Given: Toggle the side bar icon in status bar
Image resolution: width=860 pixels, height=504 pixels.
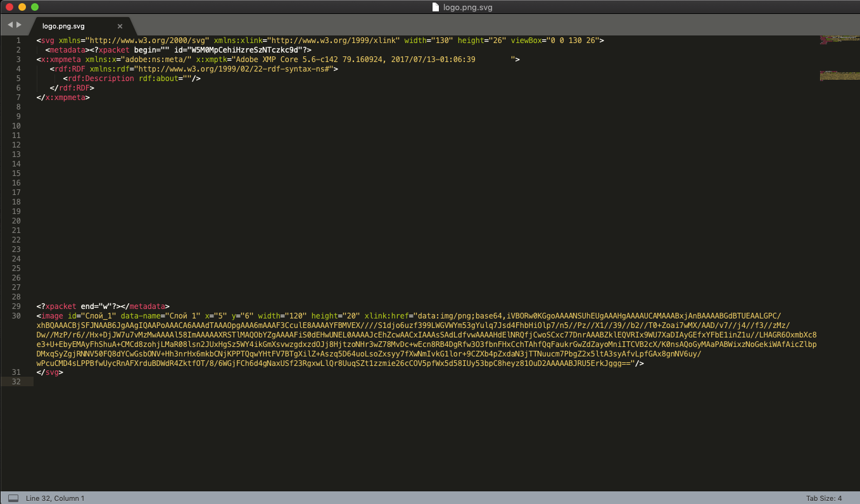Looking at the screenshot, I should point(13,498).
